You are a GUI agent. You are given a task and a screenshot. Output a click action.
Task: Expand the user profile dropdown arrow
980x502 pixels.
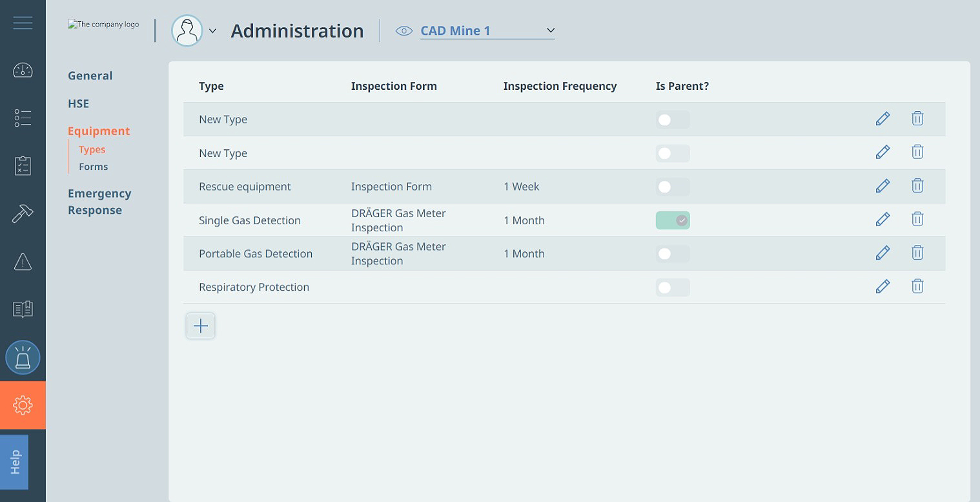[x=212, y=31]
